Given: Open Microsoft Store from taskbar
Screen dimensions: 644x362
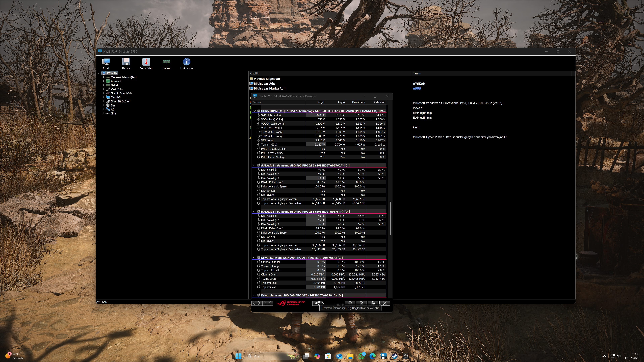Looking at the screenshot, I should (x=328, y=356).
